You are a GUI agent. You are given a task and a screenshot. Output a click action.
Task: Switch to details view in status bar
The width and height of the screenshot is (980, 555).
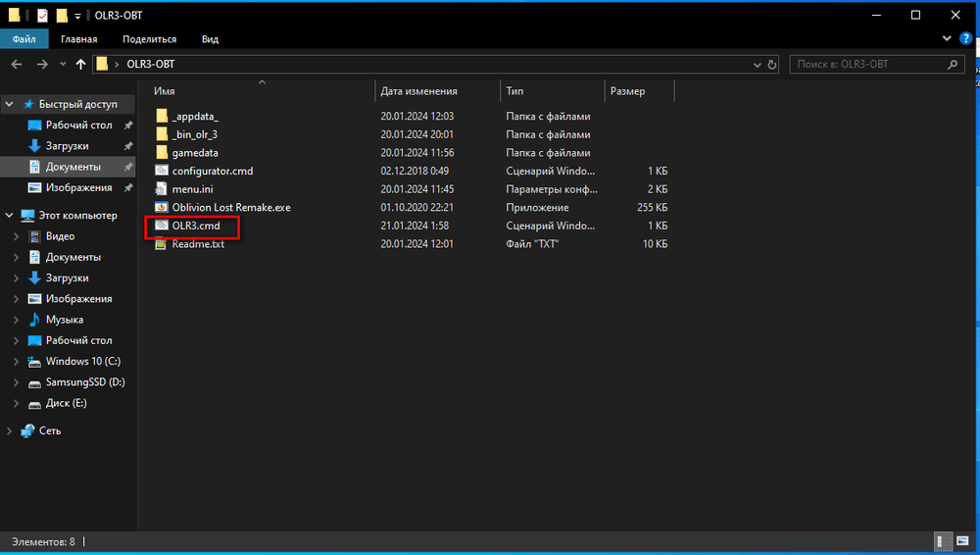(x=938, y=541)
